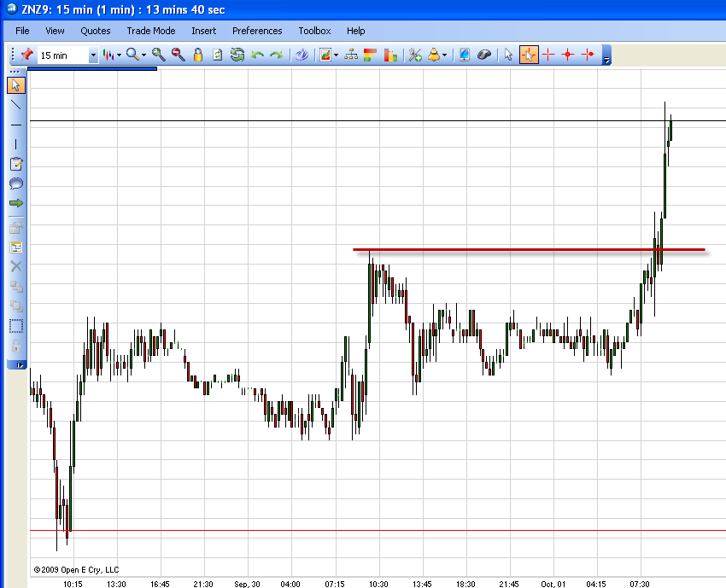This screenshot has height=588, width=726.
Task: Open the File menu
Action: (x=22, y=31)
